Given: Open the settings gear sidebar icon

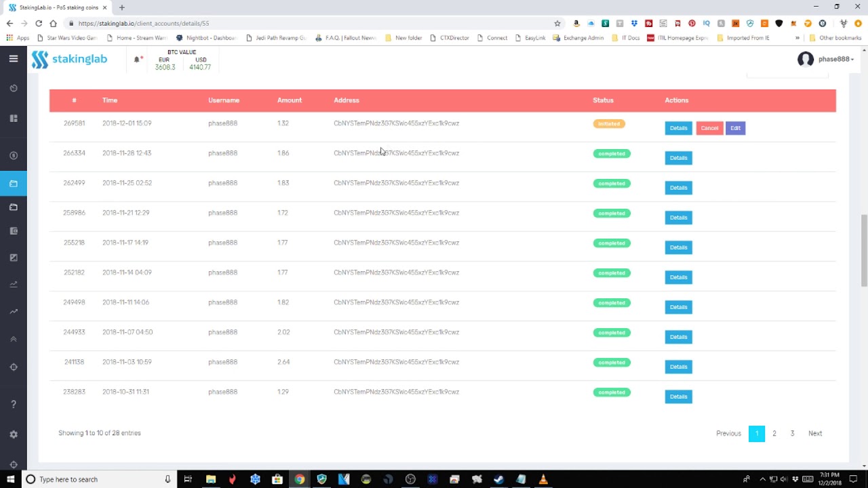Looking at the screenshot, I should click(14, 434).
